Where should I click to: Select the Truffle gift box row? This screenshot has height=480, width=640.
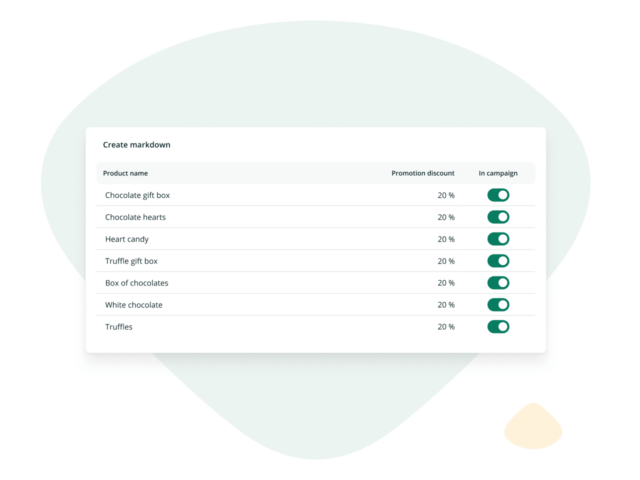coord(131,261)
